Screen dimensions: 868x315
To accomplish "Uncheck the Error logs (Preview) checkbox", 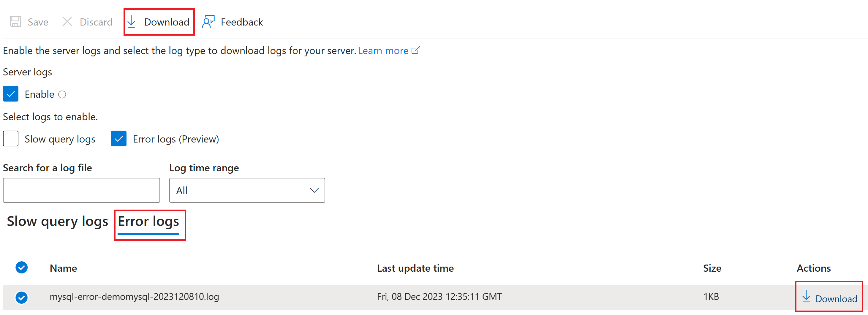I will tap(118, 139).
